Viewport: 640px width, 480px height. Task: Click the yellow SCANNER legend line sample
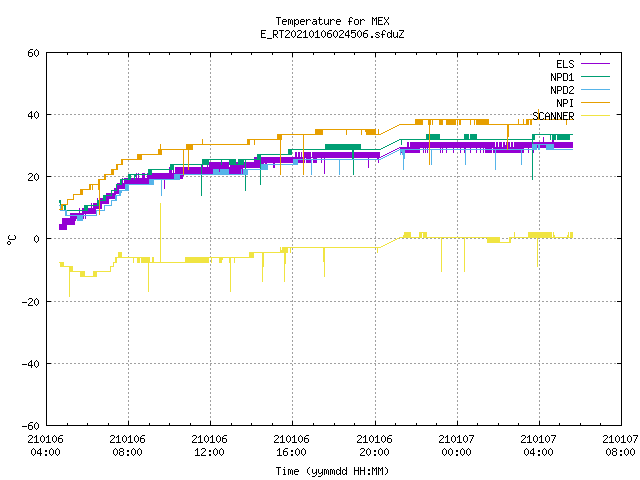(x=595, y=116)
